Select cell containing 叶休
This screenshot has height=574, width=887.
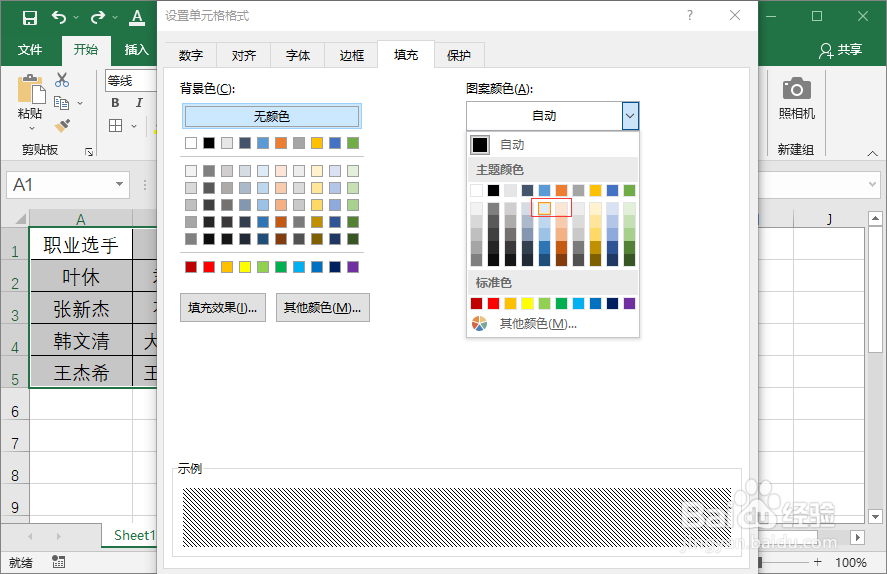[x=81, y=277]
